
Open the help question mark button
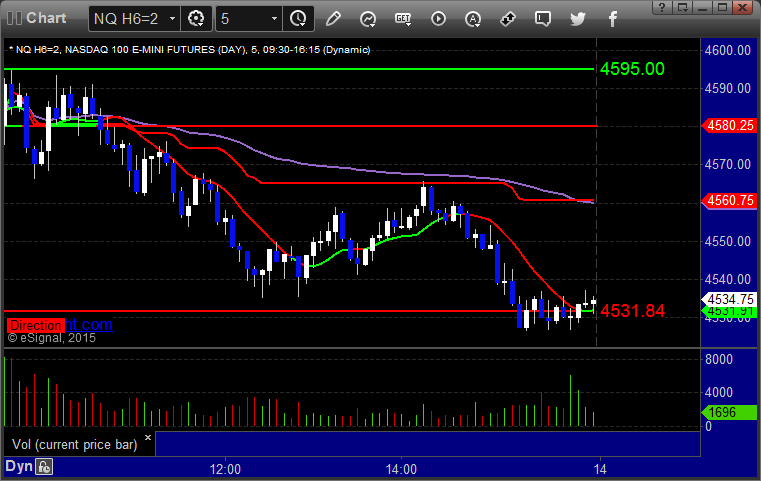point(662,7)
